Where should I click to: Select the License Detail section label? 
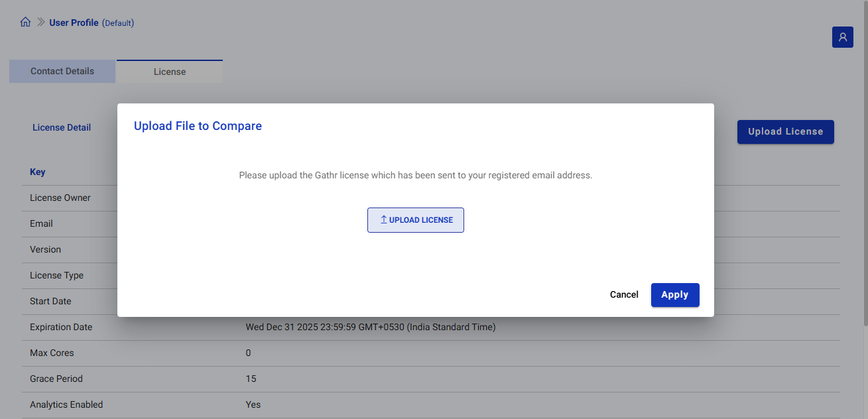click(61, 127)
